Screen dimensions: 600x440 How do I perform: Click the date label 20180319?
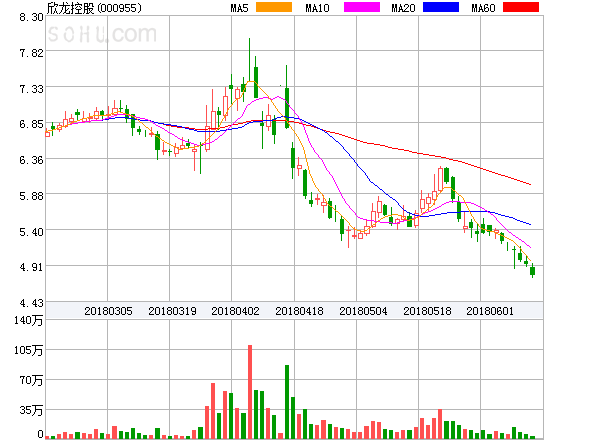point(172,311)
